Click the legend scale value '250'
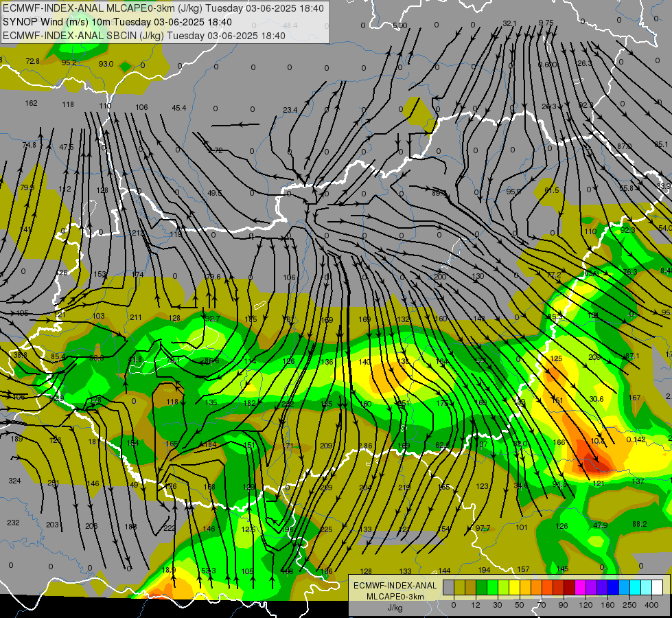The image size is (672, 618). [x=629, y=605]
